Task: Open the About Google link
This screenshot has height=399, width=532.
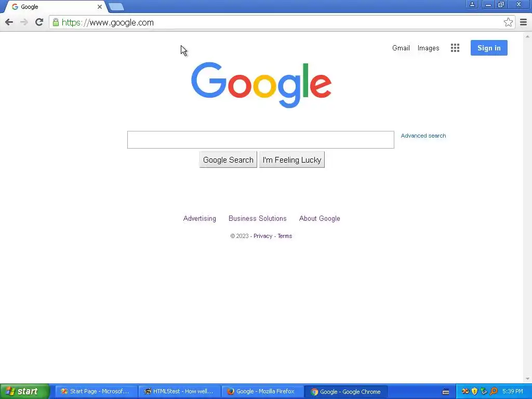Action: (320, 219)
